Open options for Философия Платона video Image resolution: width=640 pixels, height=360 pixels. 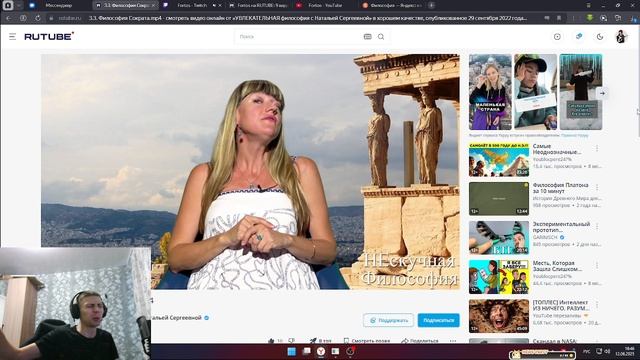pyautogui.click(x=597, y=187)
